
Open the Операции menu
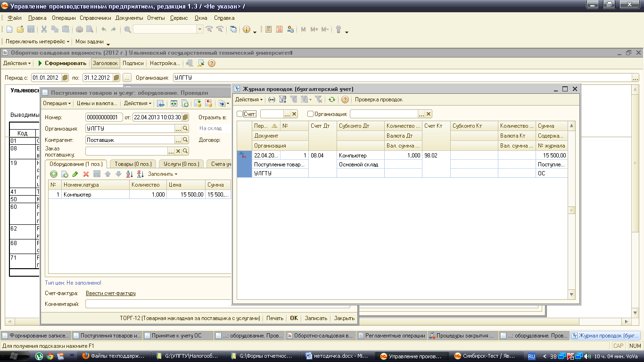tap(64, 18)
